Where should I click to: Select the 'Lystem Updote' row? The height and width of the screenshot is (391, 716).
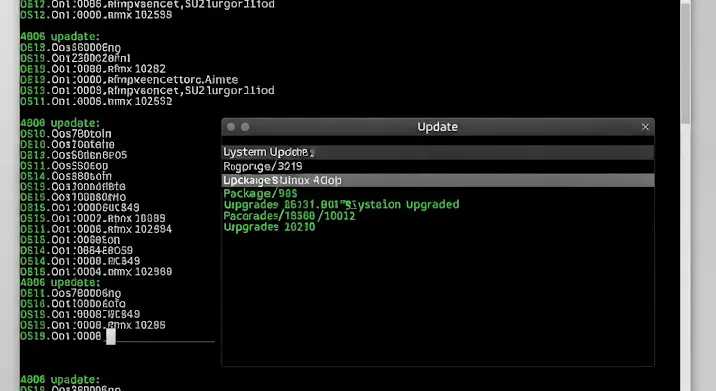pyautogui.click(x=438, y=152)
